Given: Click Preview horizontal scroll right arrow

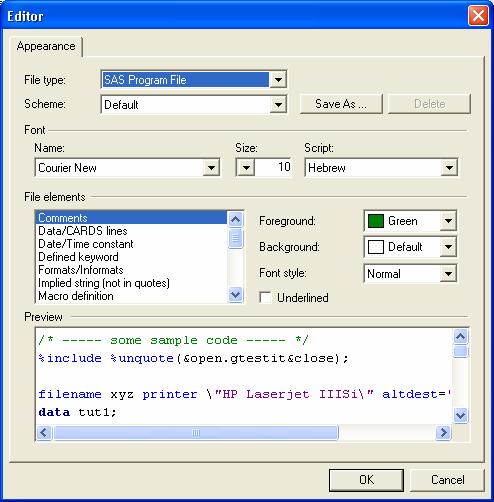Looking at the screenshot, I should (x=443, y=433).
